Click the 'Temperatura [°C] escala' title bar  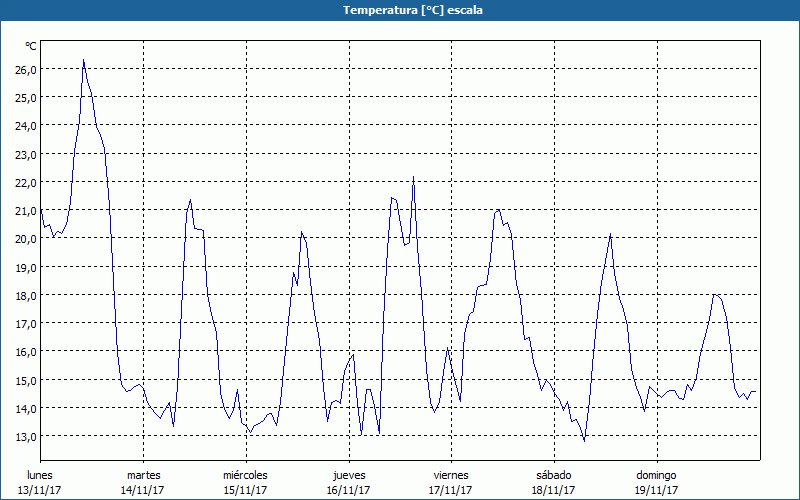(400, 10)
